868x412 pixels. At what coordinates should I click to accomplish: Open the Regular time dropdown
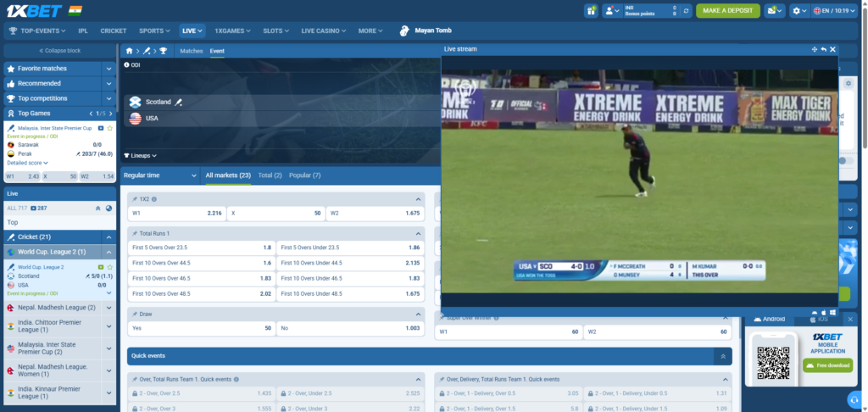(160, 175)
